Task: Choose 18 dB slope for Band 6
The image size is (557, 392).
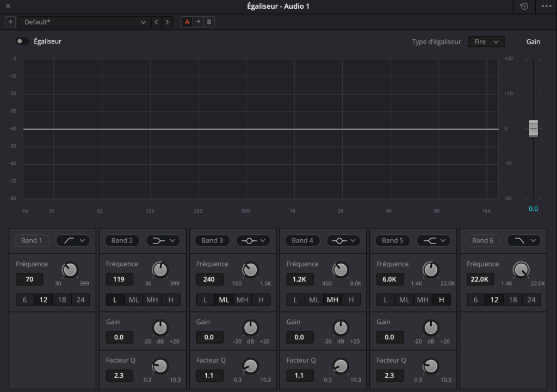Action: (x=513, y=300)
